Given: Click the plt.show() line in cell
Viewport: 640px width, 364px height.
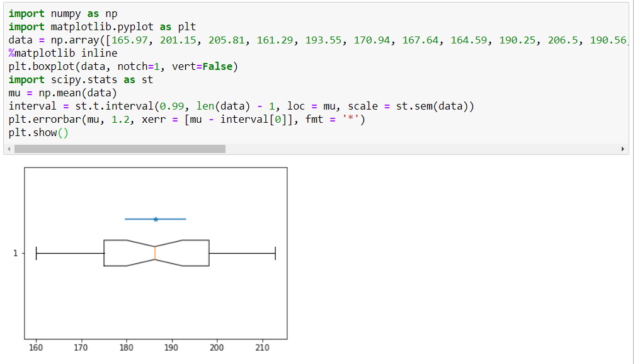Looking at the screenshot, I should click(x=38, y=132).
